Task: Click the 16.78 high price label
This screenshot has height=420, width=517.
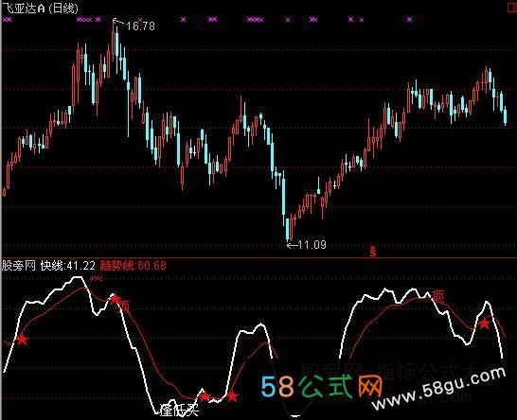Action: pos(140,26)
